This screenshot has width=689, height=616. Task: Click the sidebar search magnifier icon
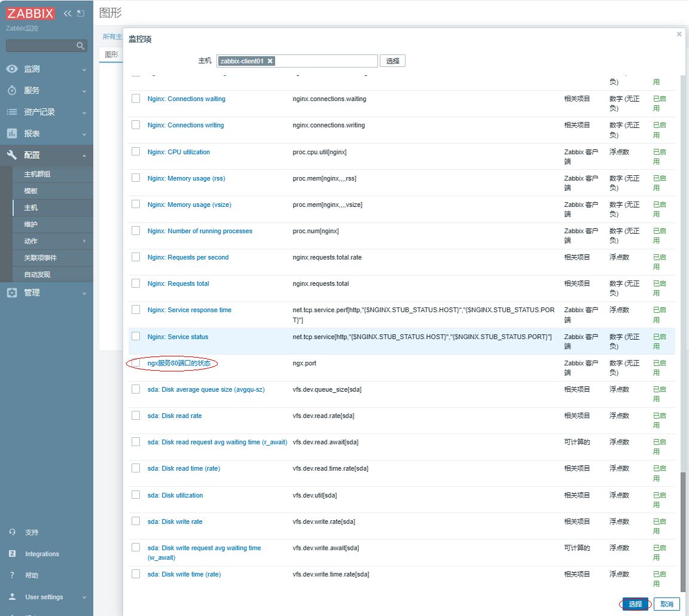click(x=81, y=46)
